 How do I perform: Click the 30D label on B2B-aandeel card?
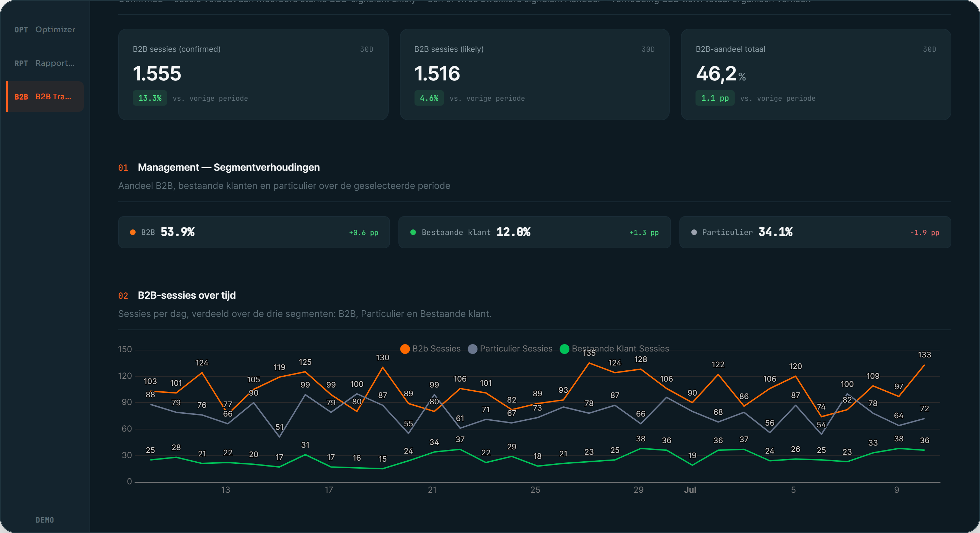pyautogui.click(x=930, y=50)
